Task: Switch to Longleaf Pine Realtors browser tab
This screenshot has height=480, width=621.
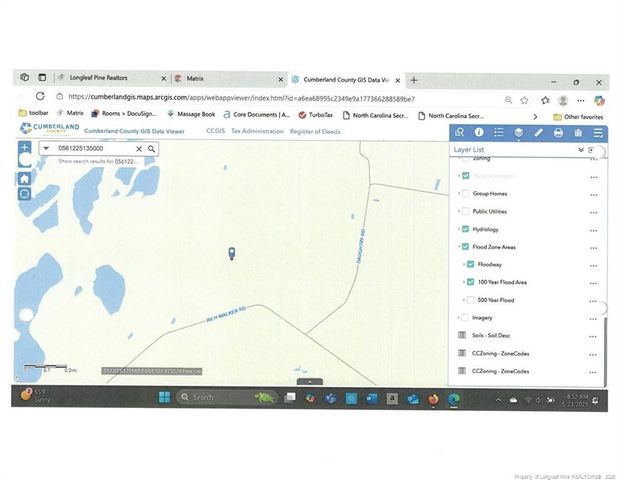Action: pos(103,79)
